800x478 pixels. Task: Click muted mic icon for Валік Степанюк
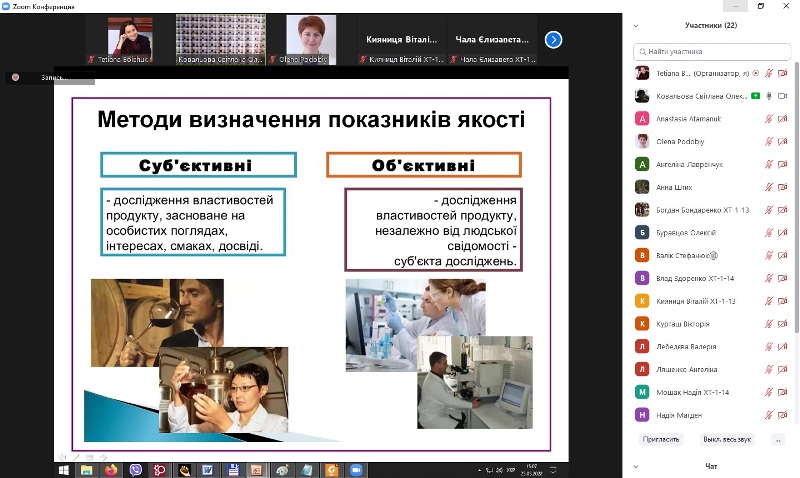click(769, 255)
